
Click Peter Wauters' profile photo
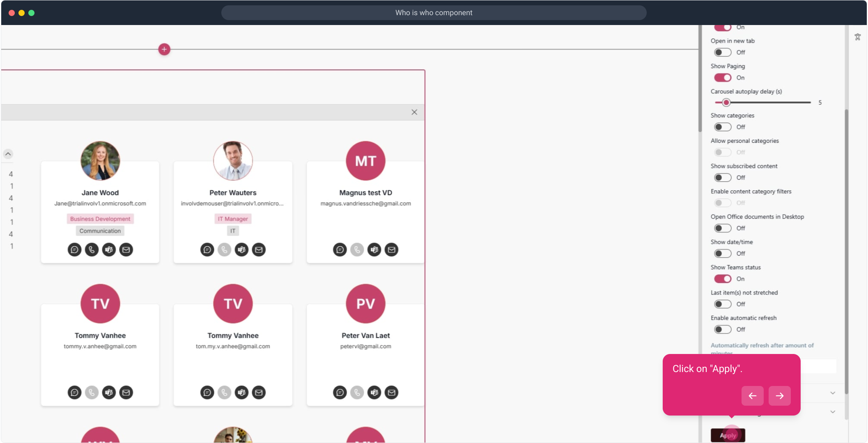click(x=233, y=161)
